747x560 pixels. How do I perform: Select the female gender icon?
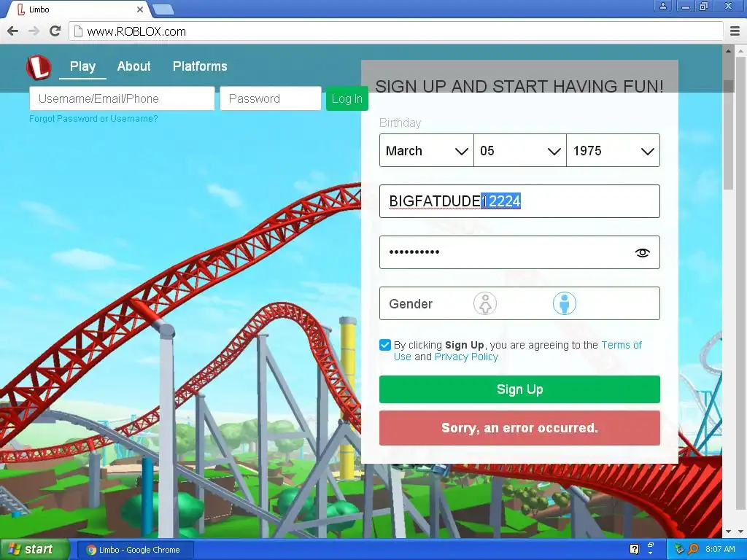pyautogui.click(x=485, y=303)
